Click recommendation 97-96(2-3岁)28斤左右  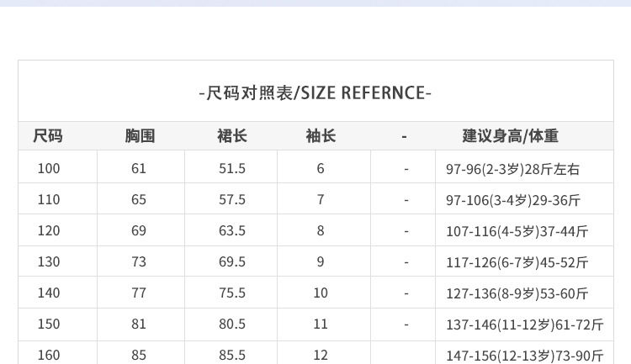pyautogui.click(x=512, y=169)
